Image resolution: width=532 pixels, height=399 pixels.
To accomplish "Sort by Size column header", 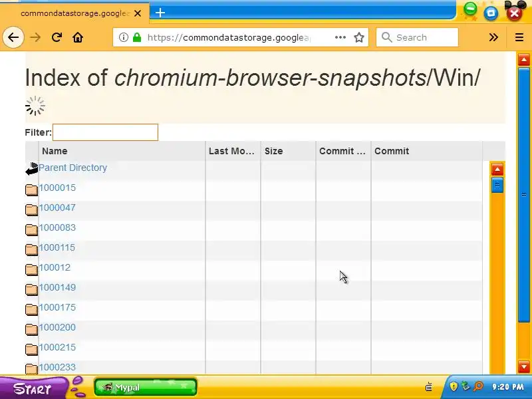I will click(288, 151).
